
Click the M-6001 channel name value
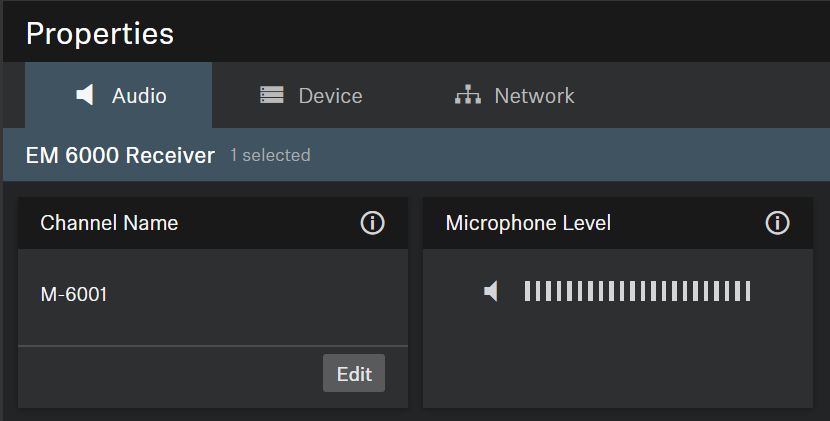(74, 295)
